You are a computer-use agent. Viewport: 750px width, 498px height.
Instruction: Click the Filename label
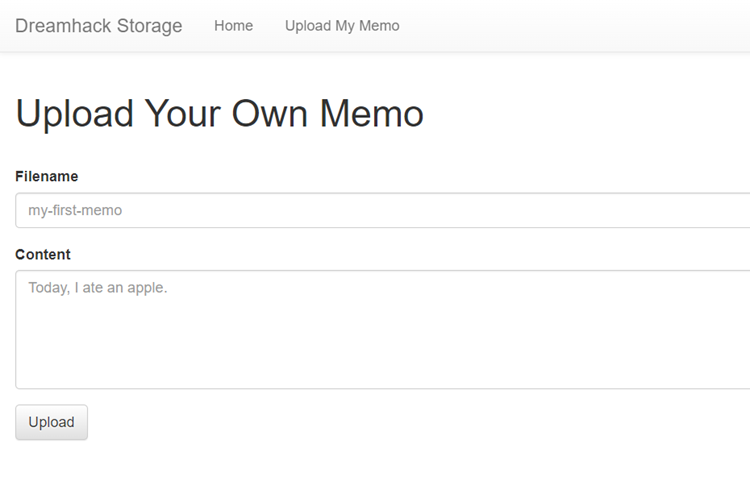click(x=47, y=176)
